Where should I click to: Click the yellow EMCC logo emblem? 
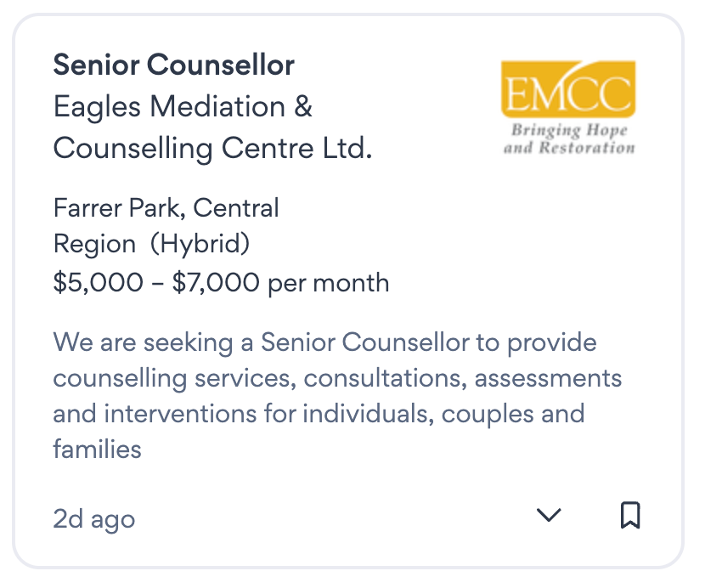tap(568, 89)
